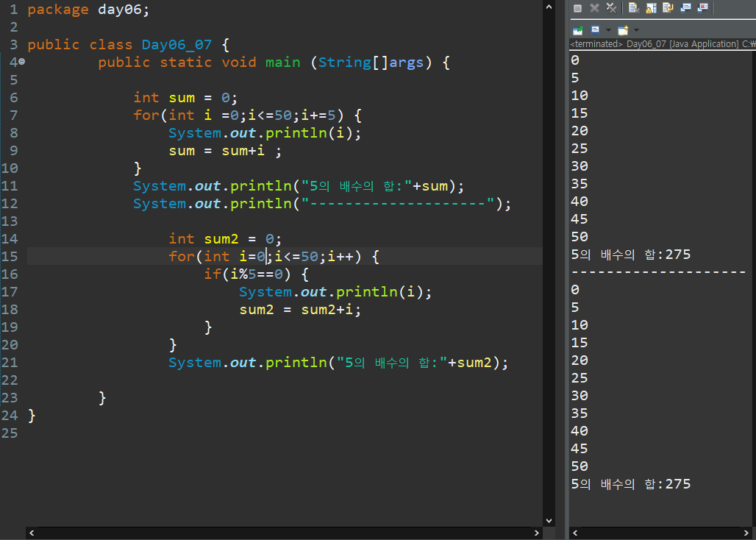Click the '<terminated> Day06_07 [Java Application]' console label
The width and height of the screenshot is (756, 540).
[655, 44]
